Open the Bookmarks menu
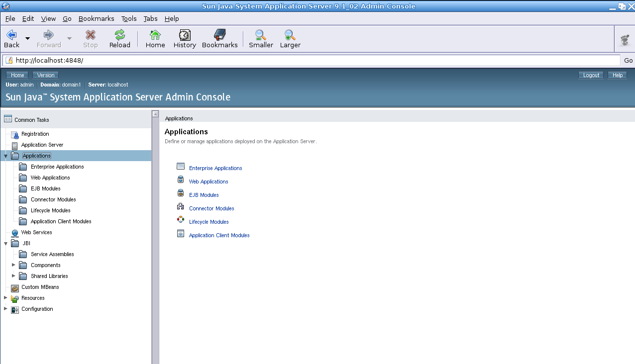 point(97,18)
